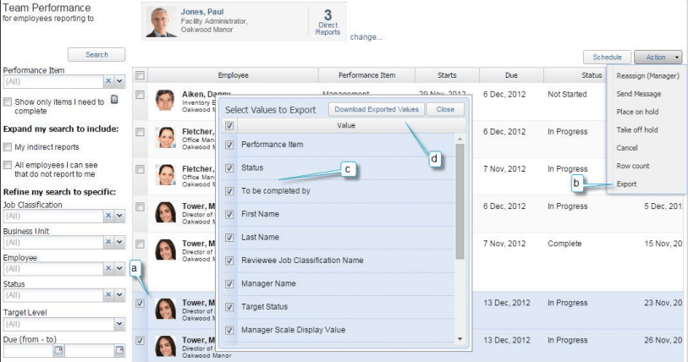Image resolution: width=688 pixels, height=362 pixels.
Task: Uncheck the Status export value
Action: point(229,168)
